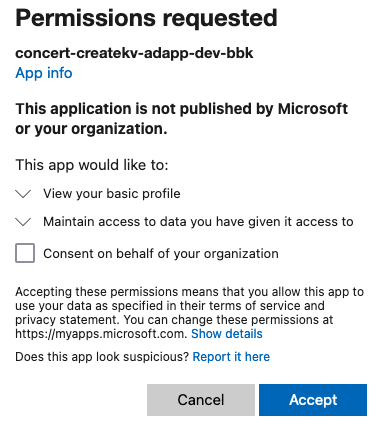Click the Cancel button
The image size is (381, 428).
pos(201,400)
